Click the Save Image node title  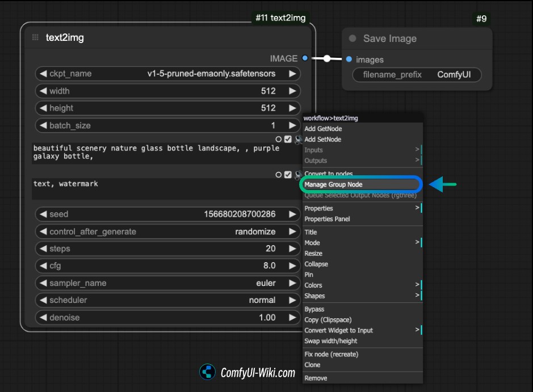click(x=389, y=39)
